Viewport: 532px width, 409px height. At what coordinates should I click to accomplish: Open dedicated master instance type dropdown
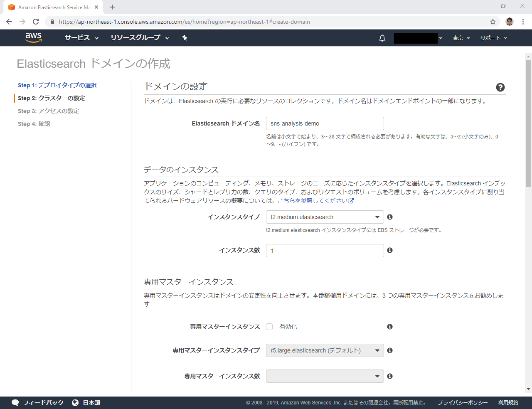pyautogui.click(x=325, y=350)
